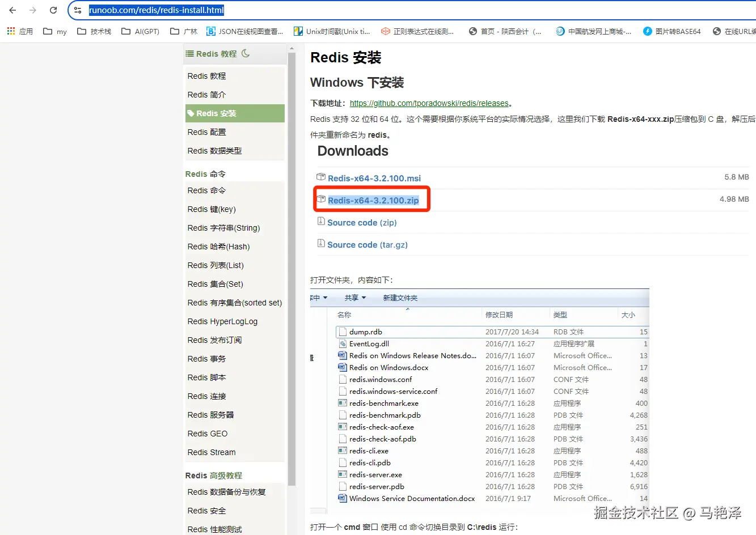Open the 应用 apps shortcut
Image resolution: width=756 pixels, height=535 pixels.
point(20,32)
